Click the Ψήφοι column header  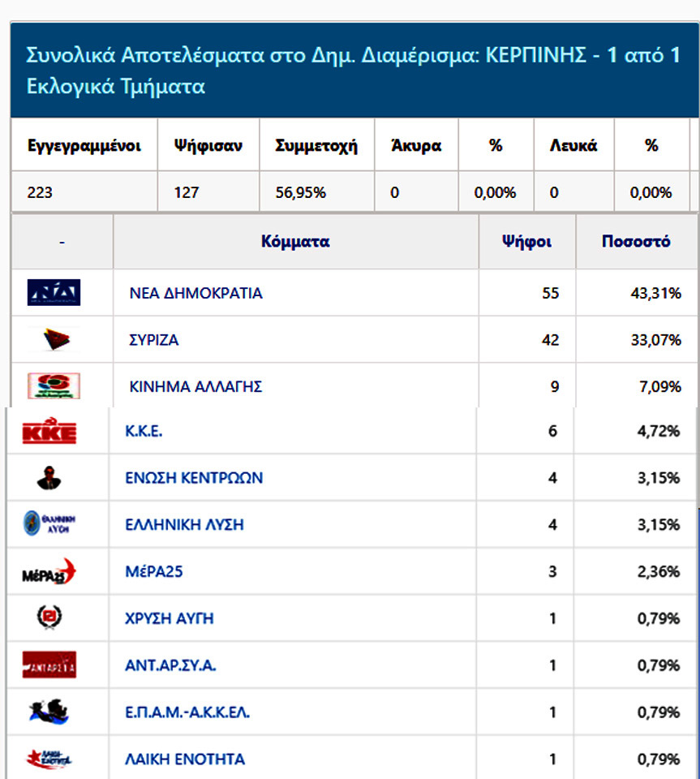[x=526, y=242]
